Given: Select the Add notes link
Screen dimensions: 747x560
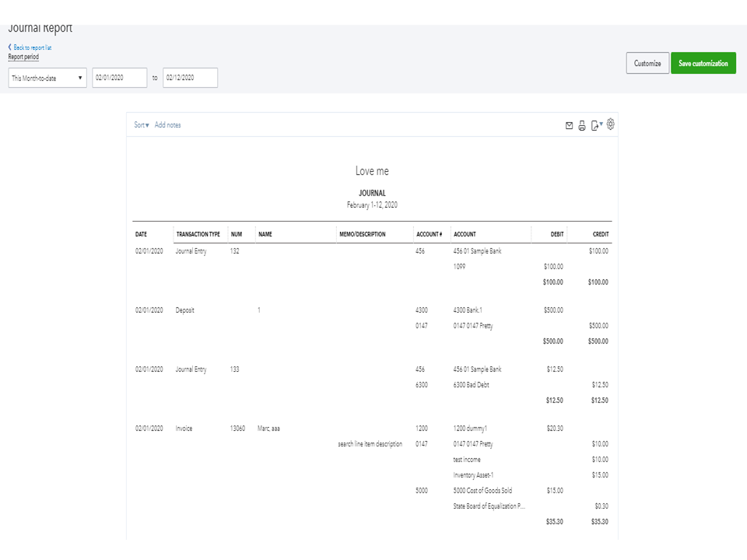Looking at the screenshot, I should coord(167,124).
